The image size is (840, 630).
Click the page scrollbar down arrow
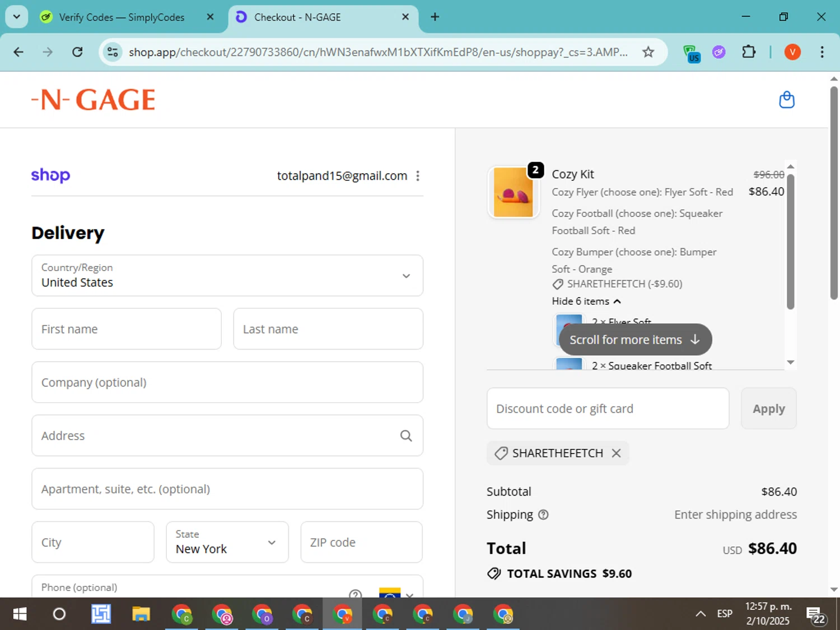tap(834, 590)
